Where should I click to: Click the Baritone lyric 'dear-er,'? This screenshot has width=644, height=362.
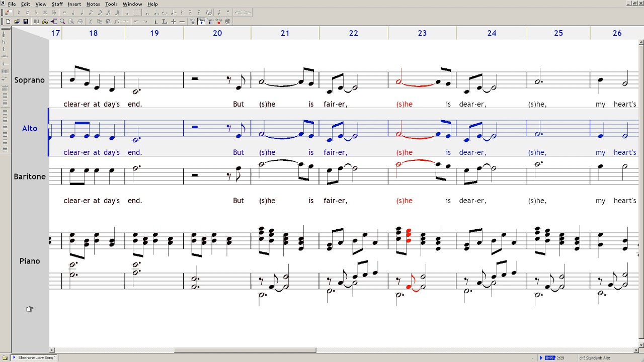(472, 201)
